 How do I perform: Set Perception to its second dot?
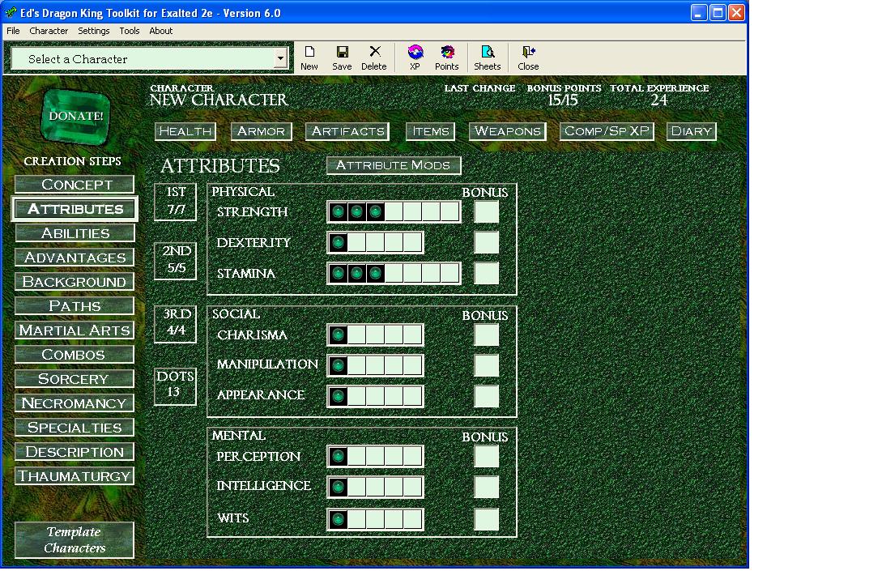[x=356, y=456]
